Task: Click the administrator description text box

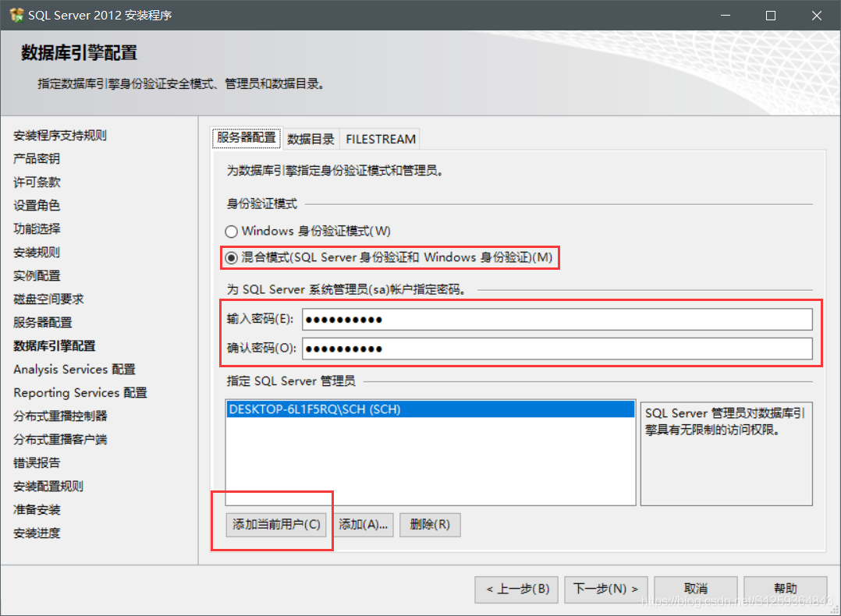Action: (x=726, y=454)
